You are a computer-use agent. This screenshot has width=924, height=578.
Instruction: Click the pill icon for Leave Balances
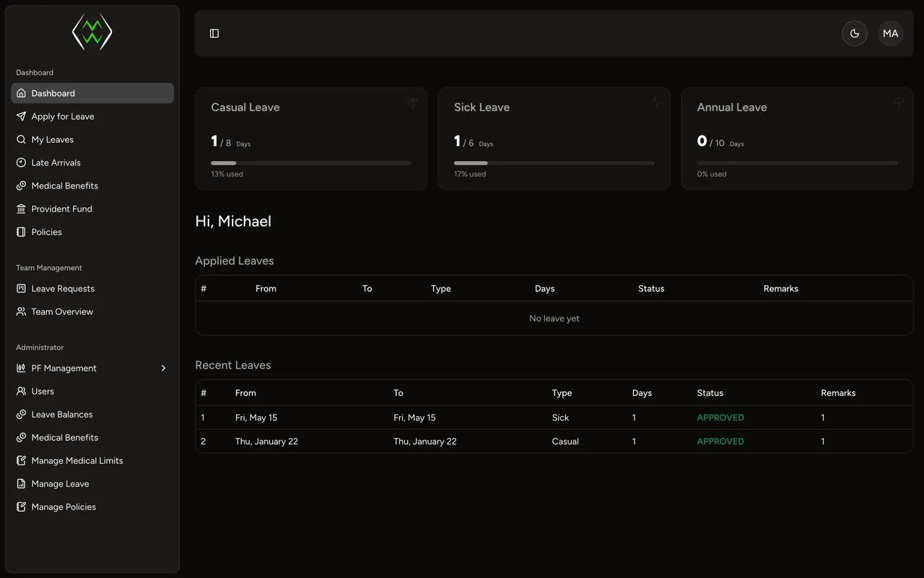tap(22, 414)
